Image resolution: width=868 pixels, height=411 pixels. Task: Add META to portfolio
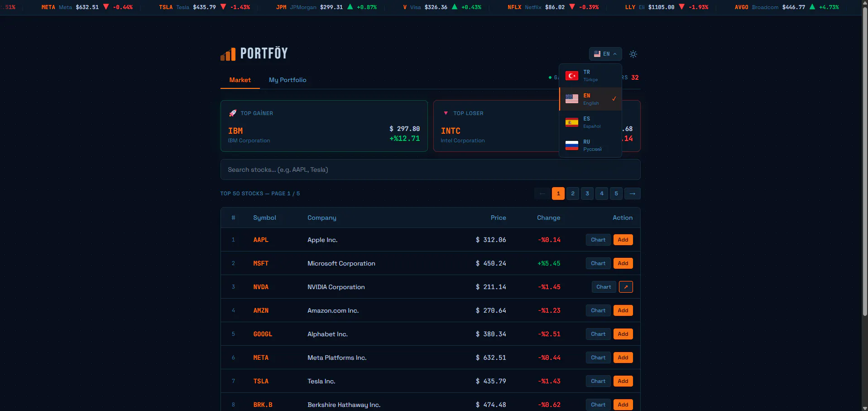[623, 358]
